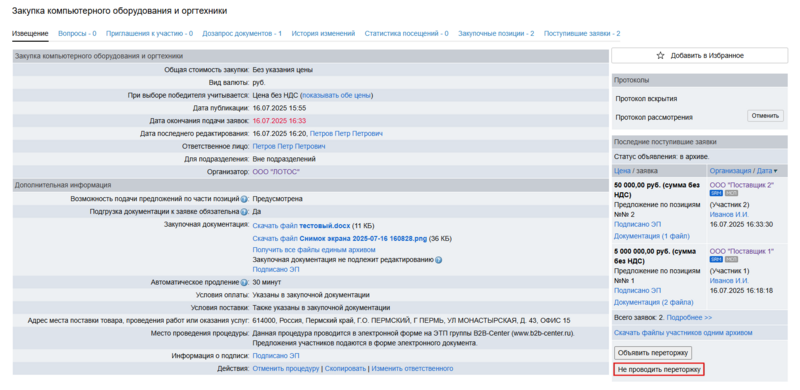The image size is (800, 390).
Task: Open help icon beside 'Возможность подачи предложений по части позиций'
Action: coord(244,199)
